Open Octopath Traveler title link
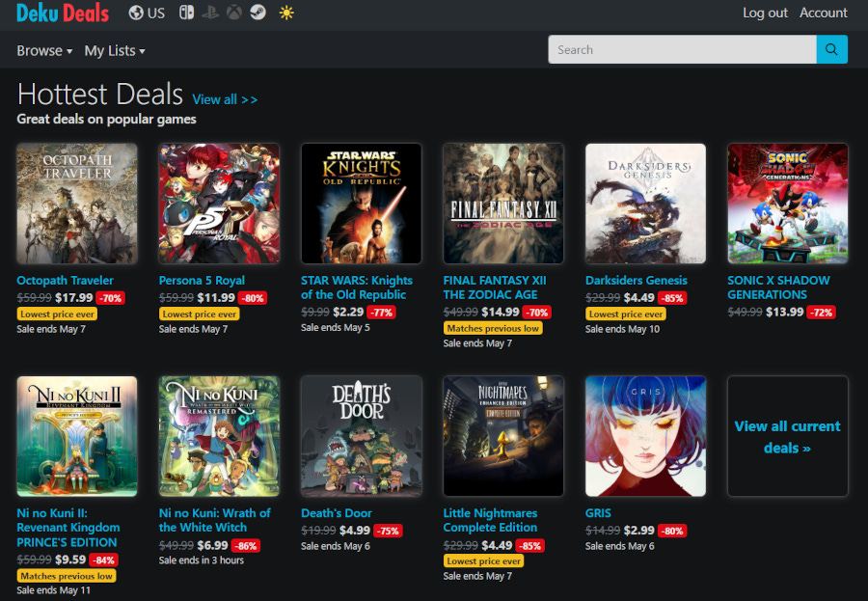Screen dimensions: 868x601 tap(65, 281)
